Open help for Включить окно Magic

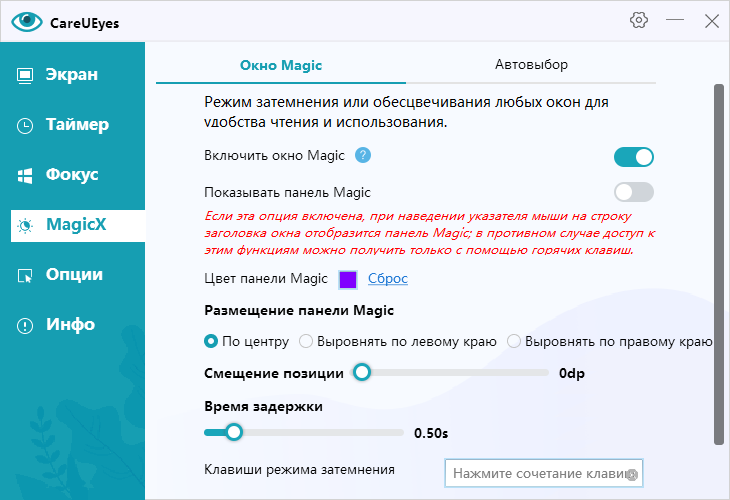pyautogui.click(x=363, y=155)
